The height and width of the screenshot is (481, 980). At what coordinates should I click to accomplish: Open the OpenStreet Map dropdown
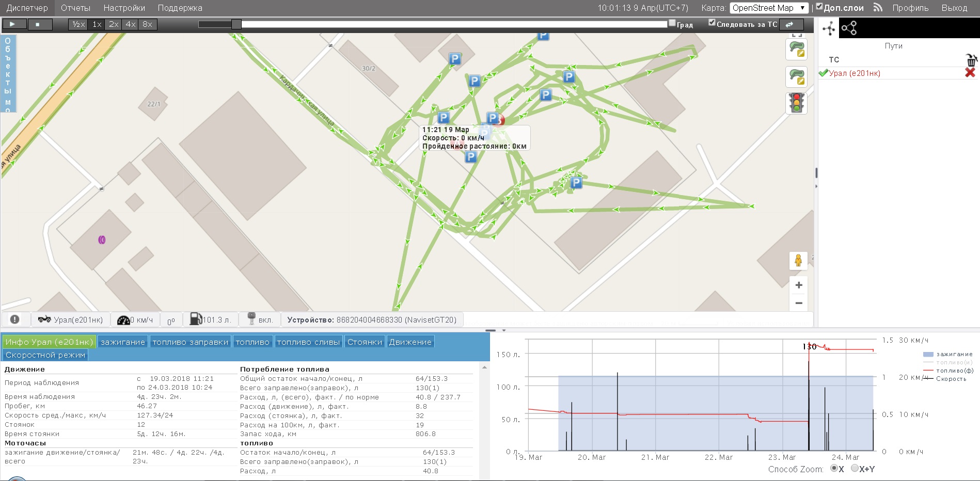pyautogui.click(x=768, y=8)
